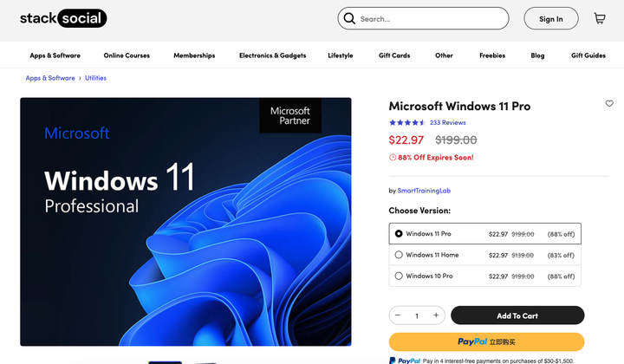Viewport: 624px width, 364px height.
Task: Click the $22.97 sale price
Action: coord(406,140)
